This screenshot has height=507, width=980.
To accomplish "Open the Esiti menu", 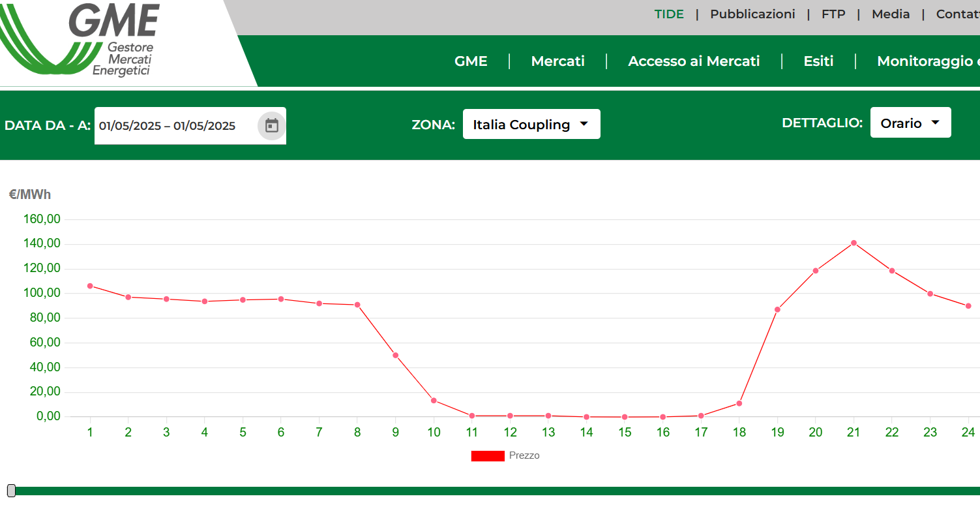I will click(818, 61).
